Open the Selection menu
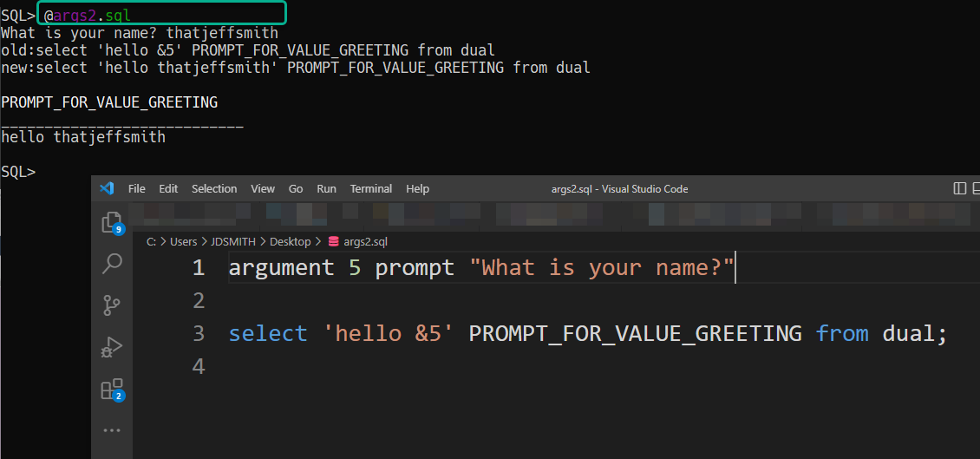 click(214, 188)
